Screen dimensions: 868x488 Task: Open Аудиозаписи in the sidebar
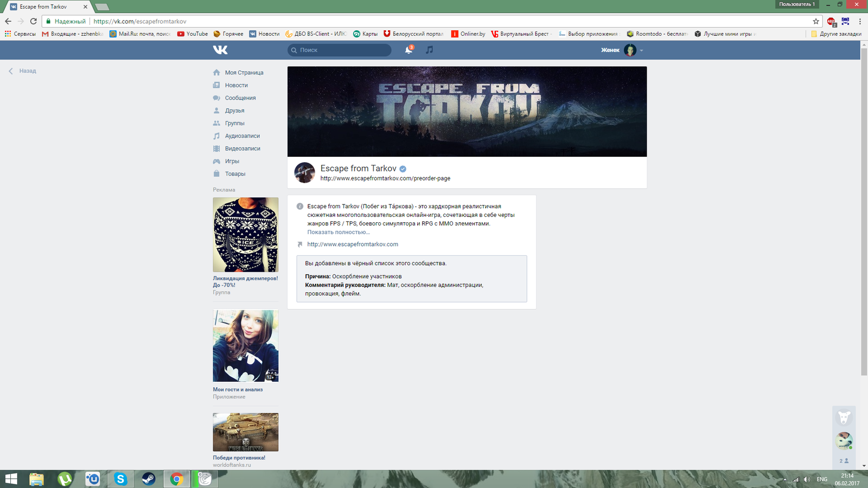(x=242, y=136)
